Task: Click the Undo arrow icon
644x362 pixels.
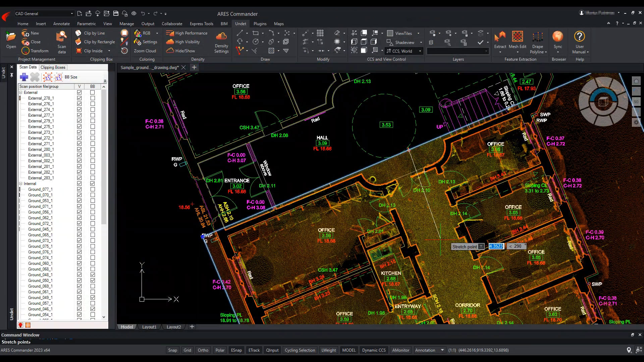Action: tap(143, 13)
